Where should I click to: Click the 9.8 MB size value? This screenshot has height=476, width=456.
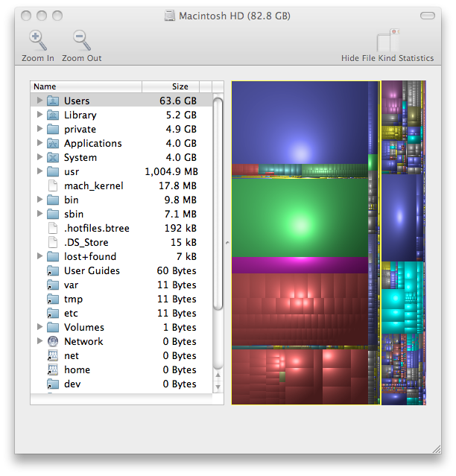(180, 200)
